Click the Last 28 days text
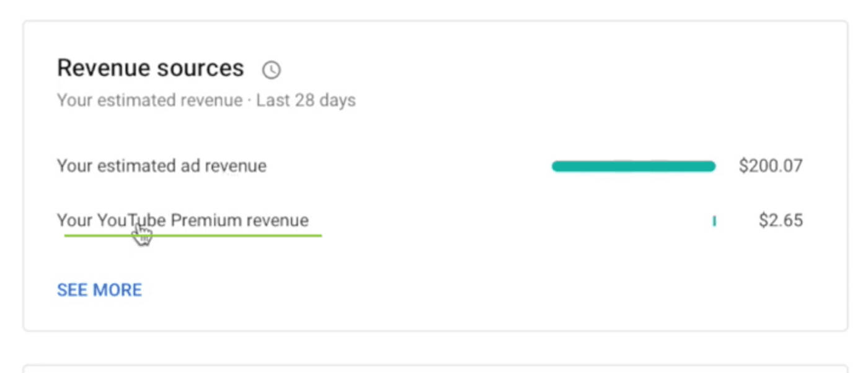 306,100
